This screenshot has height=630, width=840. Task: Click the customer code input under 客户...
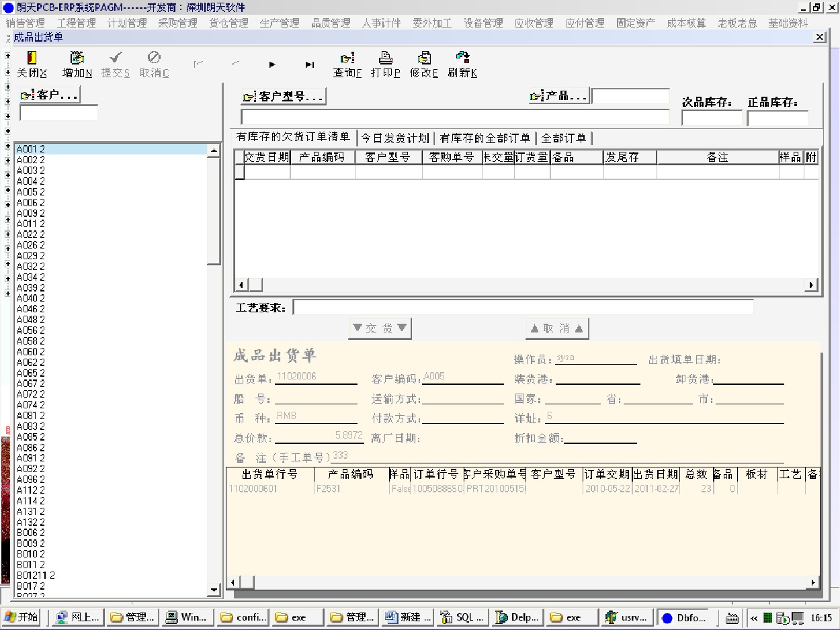coord(58,113)
